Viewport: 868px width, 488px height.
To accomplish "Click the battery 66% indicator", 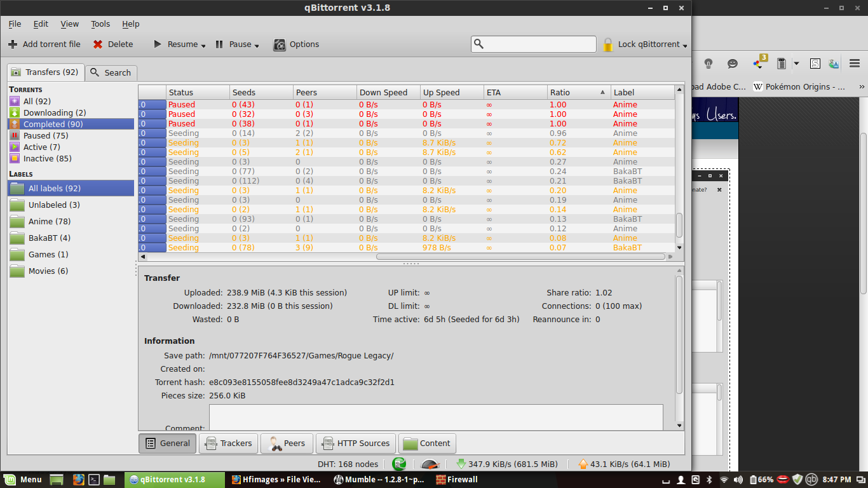I will [x=761, y=480].
